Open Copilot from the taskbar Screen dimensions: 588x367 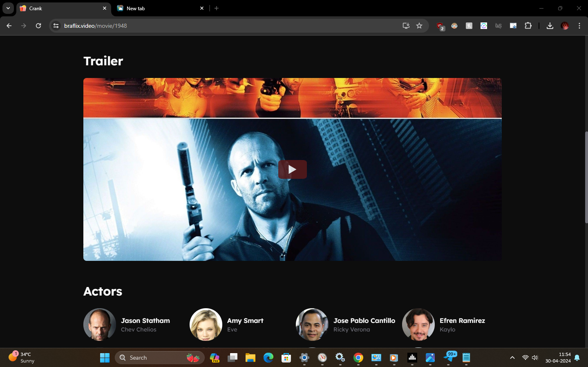215,358
